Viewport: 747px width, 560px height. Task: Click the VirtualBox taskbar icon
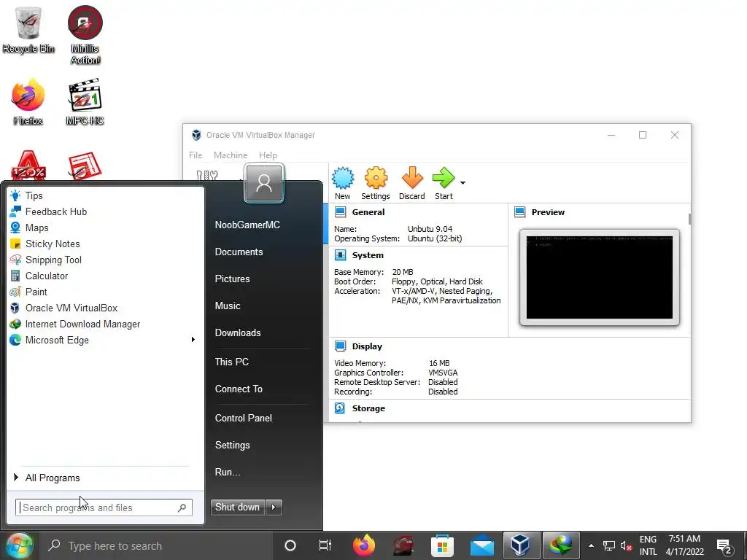tap(521, 545)
